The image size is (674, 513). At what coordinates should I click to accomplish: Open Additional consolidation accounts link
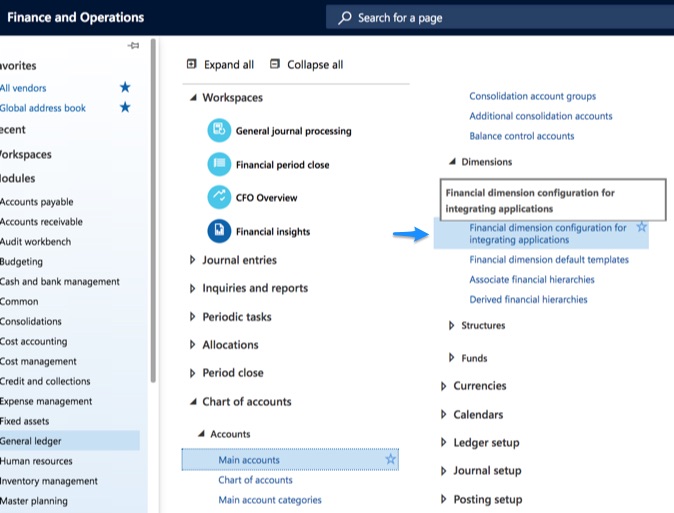pyautogui.click(x=541, y=116)
